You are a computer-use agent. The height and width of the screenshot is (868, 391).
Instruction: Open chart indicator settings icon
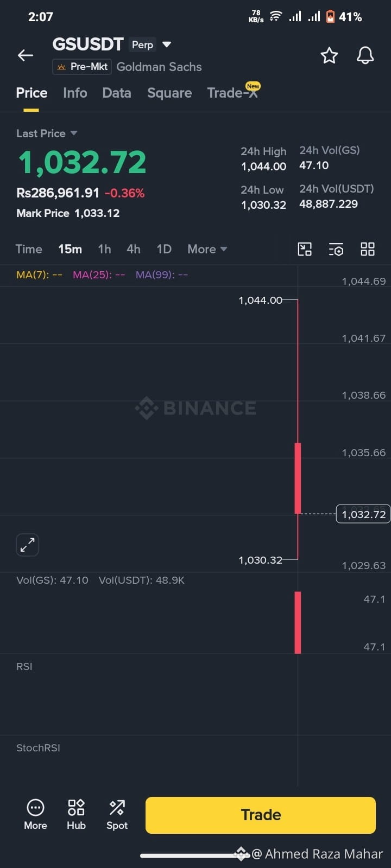(x=336, y=249)
